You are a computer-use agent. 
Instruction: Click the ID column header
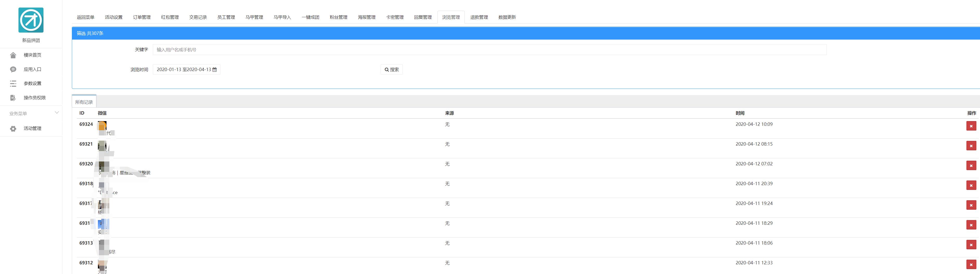point(82,113)
